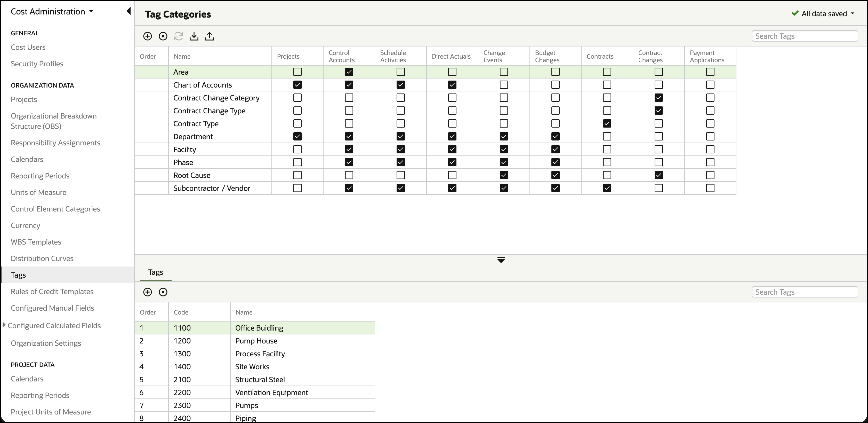Uncheck Control Accounts for Area
868x423 pixels.
[349, 72]
